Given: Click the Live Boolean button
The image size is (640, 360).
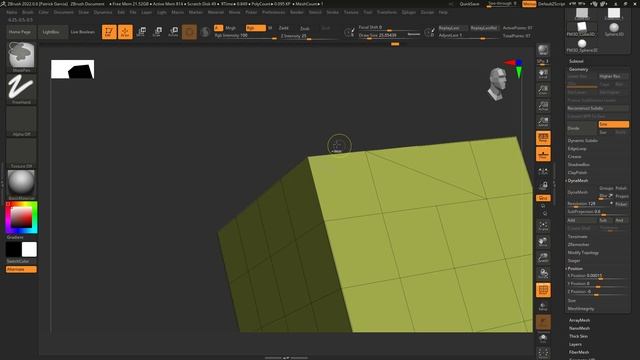Looking at the screenshot, I should 82,32.
